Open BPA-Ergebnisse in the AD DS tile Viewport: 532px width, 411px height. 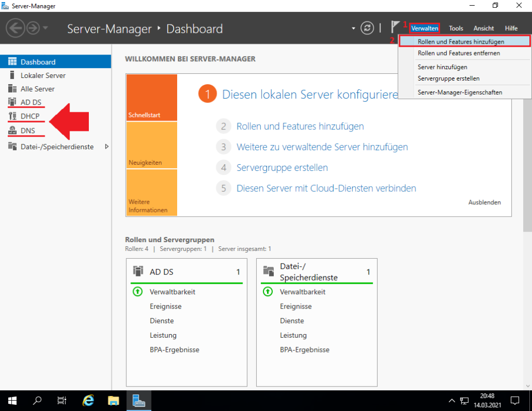(175, 350)
